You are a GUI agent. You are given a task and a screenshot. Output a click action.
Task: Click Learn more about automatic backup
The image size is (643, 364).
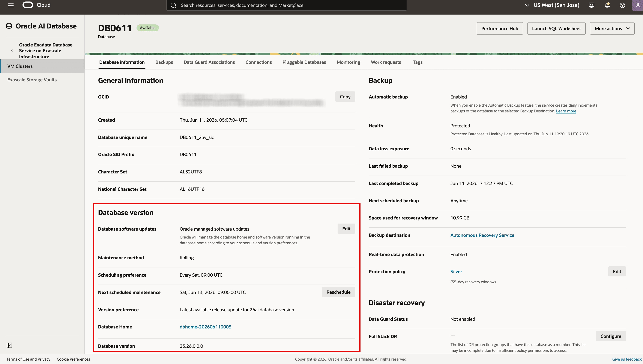click(566, 111)
